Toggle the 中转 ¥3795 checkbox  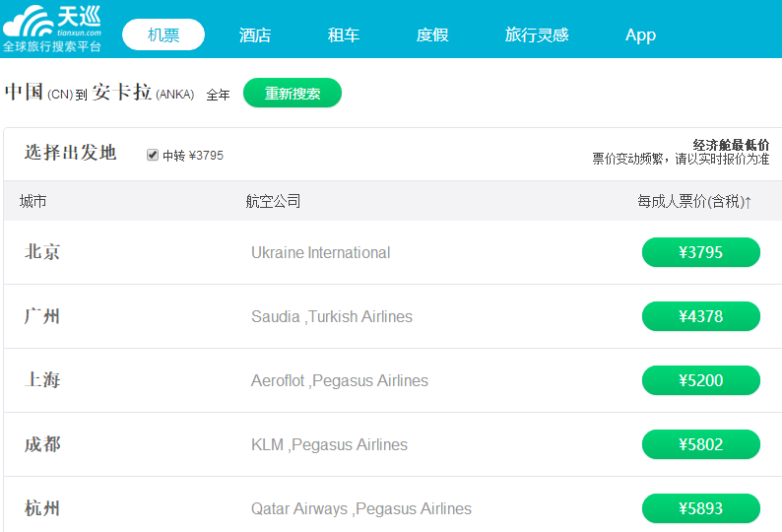pyautogui.click(x=153, y=155)
